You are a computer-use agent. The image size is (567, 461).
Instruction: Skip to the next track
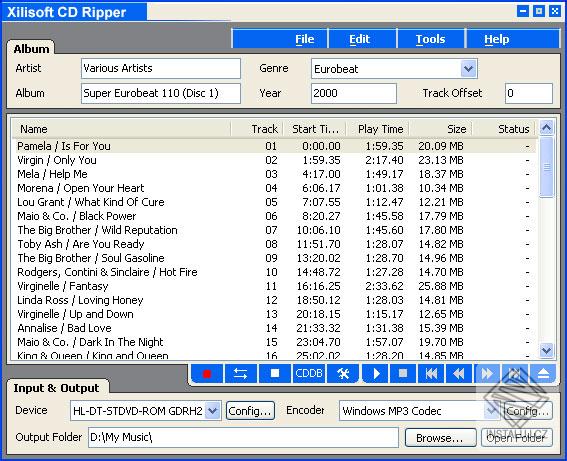click(515, 374)
